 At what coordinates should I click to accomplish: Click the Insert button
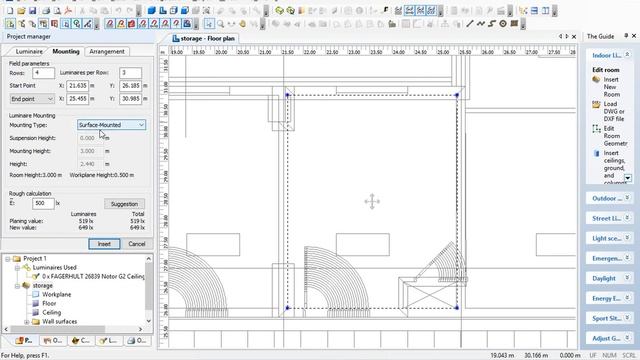[x=104, y=244]
